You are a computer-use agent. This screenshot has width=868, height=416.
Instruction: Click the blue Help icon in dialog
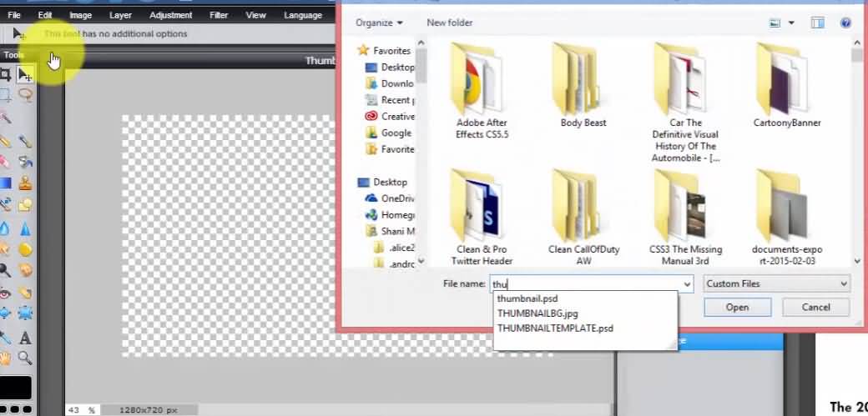(x=845, y=23)
